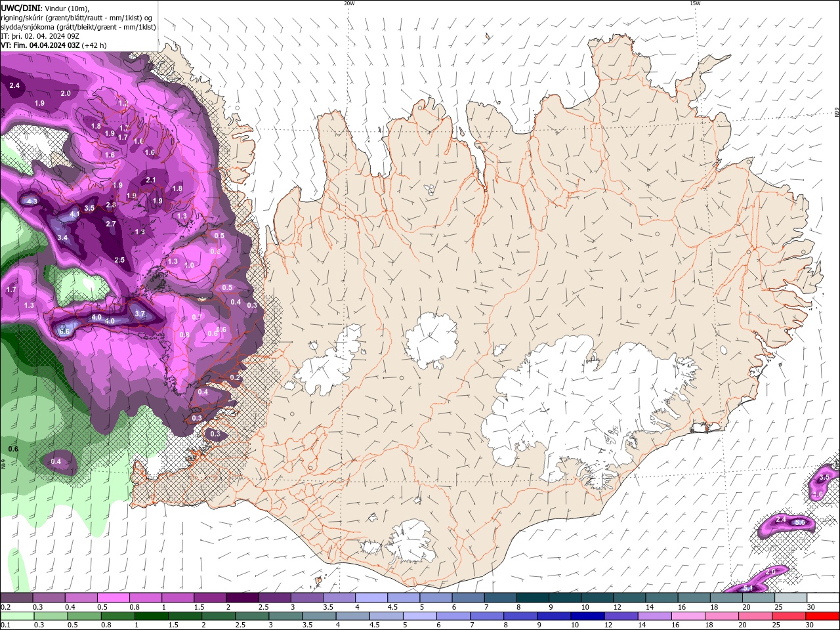This screenshot has height=630, width=840.
Task: Click the bright pink snow swatch between 0.5 and 0.8
Action: [113, 598]
